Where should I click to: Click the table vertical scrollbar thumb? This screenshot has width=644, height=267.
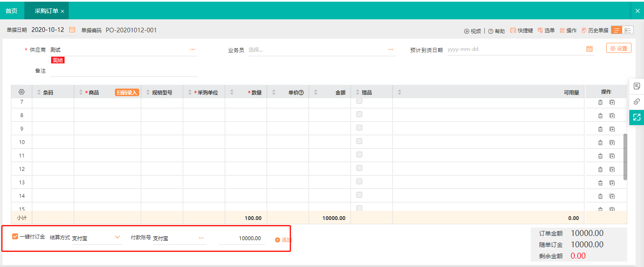(625, 157)
